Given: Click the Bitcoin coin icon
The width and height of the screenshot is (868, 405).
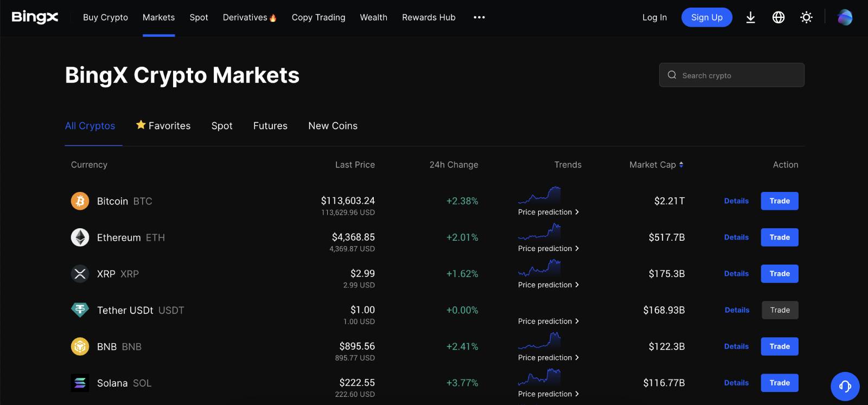Looking at the screenshot, I should pyautogui.click(x=80, y=201).
